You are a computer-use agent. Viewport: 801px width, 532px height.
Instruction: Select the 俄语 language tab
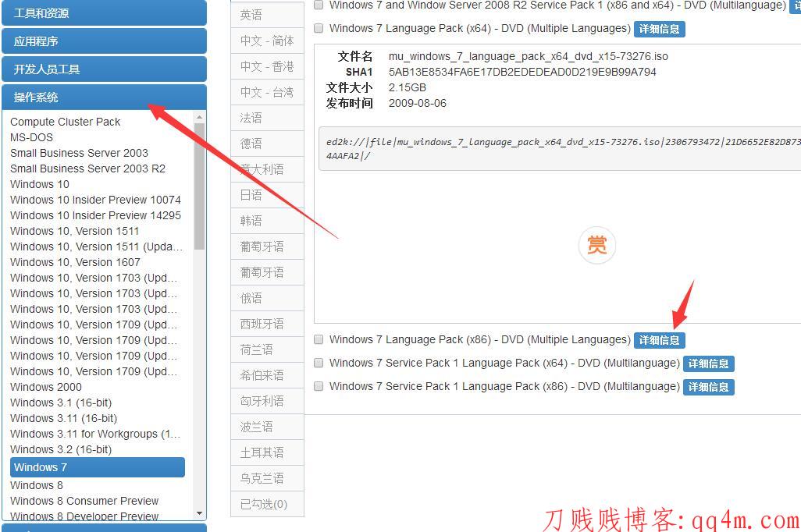click(x=267, y=298)
